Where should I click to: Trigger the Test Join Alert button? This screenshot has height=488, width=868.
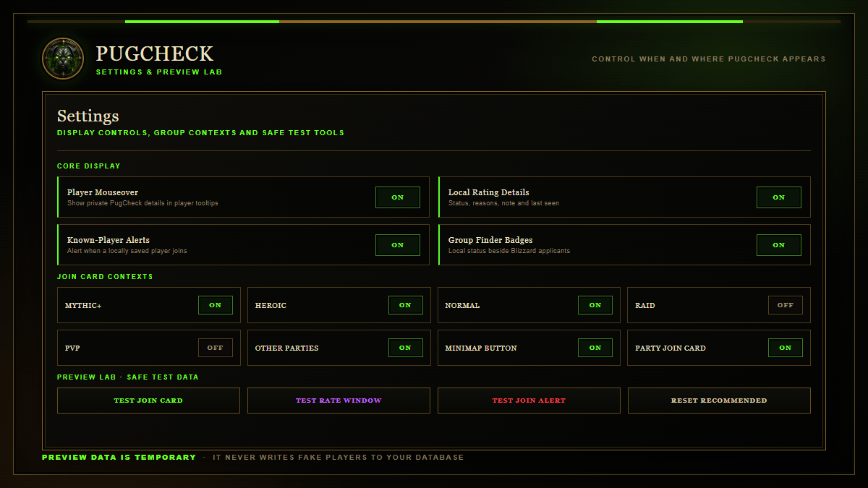(529, 401)
